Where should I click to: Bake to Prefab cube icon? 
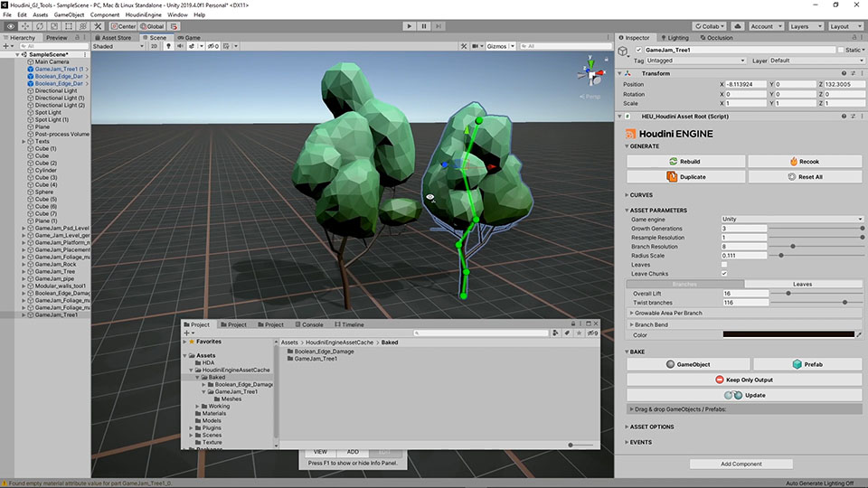click(x=797, y=364)
